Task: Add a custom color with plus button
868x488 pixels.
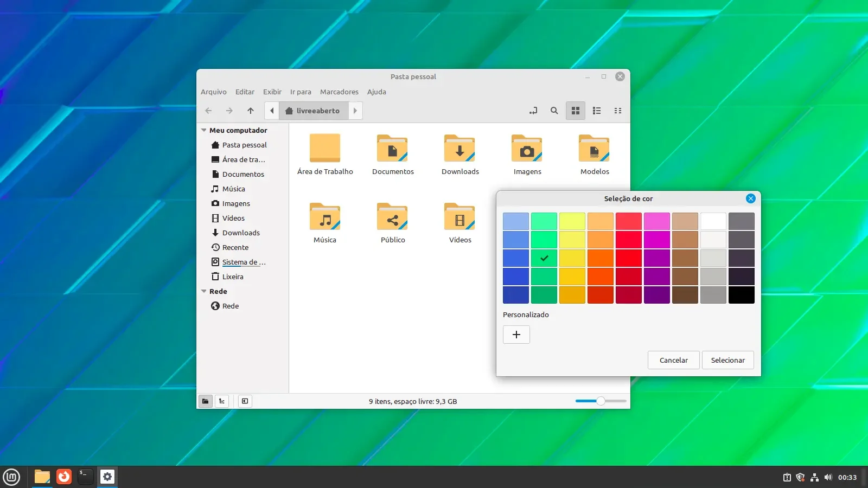Action: [516, 335]
